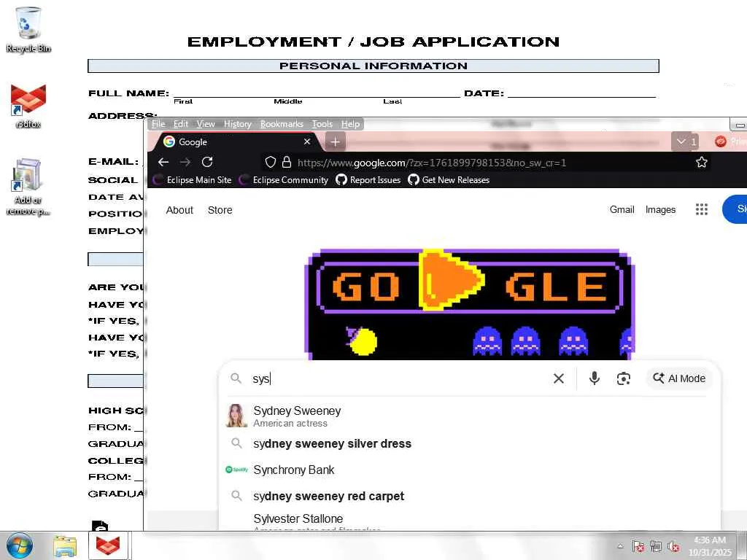Select the r3dfox taskbar button
Image resolution: width=747 pixels, height=560 pixels.
coord(108,545)
